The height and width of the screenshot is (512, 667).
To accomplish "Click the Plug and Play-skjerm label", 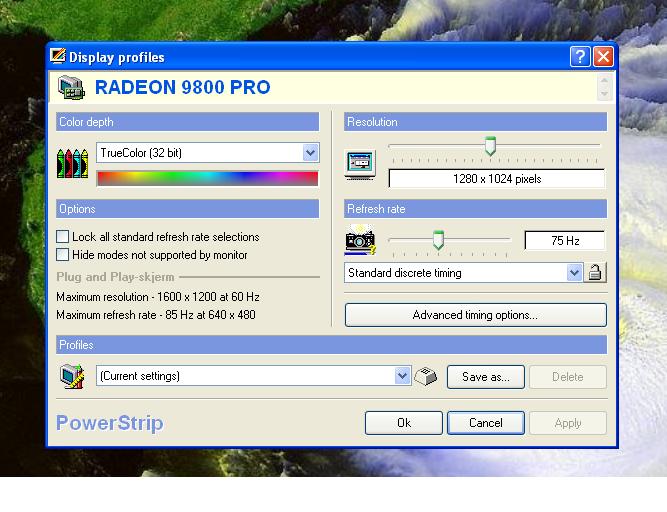I will tap(115, 277).
